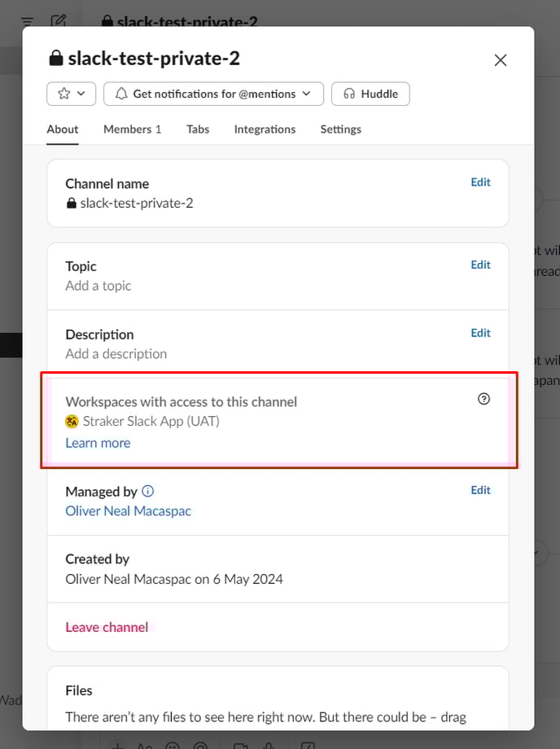Edit the channel topic

480,265
